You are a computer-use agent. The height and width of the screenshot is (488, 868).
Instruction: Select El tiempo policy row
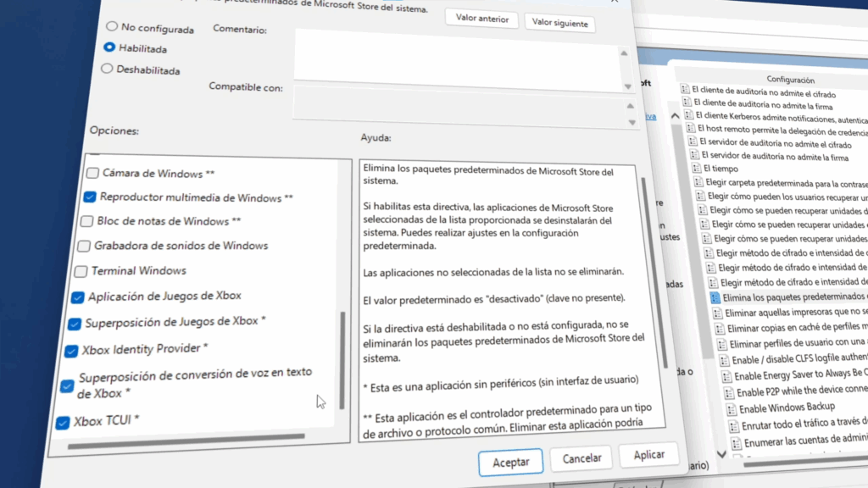point(721,169)
